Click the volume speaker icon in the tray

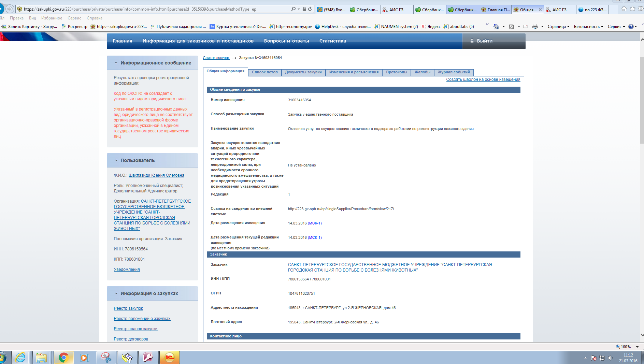(x=610, y=358)
